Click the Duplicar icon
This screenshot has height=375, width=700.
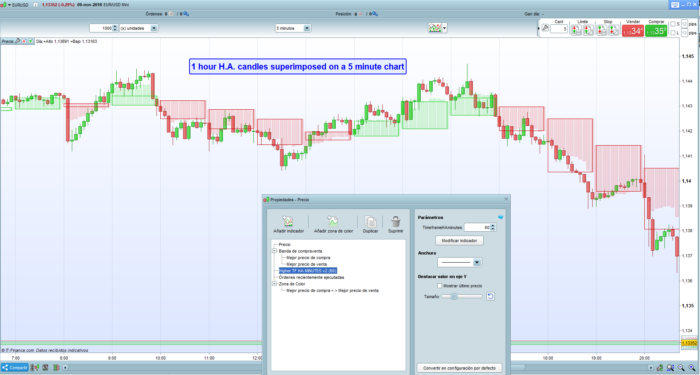pyautogui.click(x=370, y=221)
